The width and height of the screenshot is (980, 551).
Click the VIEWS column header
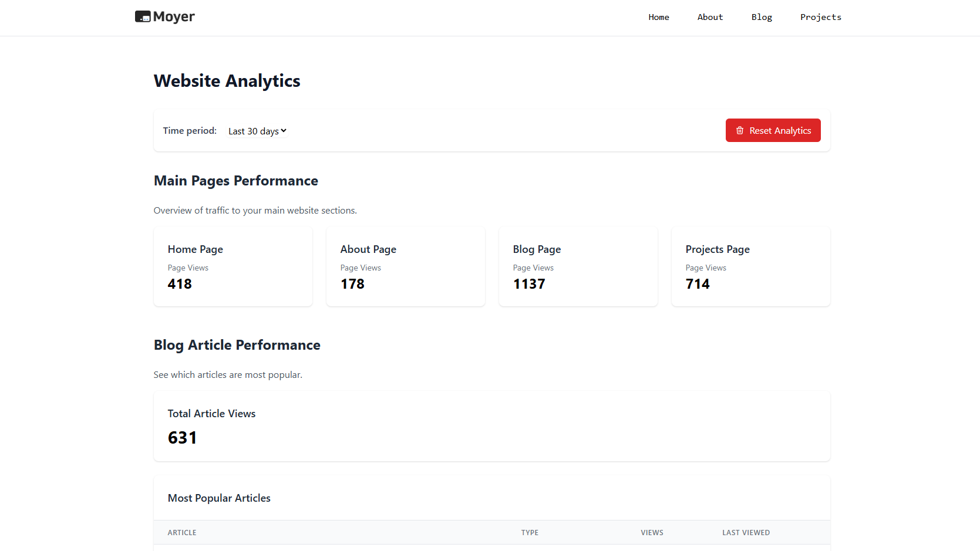tap(652, 533)
